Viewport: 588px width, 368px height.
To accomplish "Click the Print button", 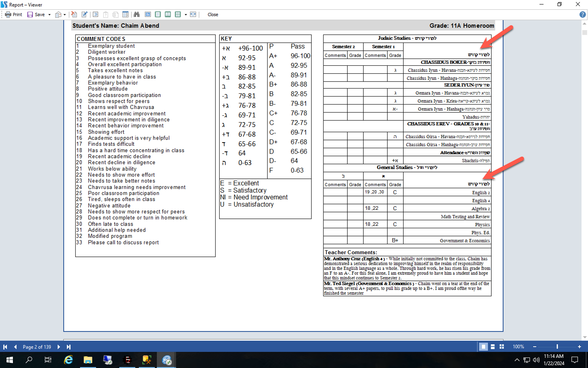I will tap(14, 15).
